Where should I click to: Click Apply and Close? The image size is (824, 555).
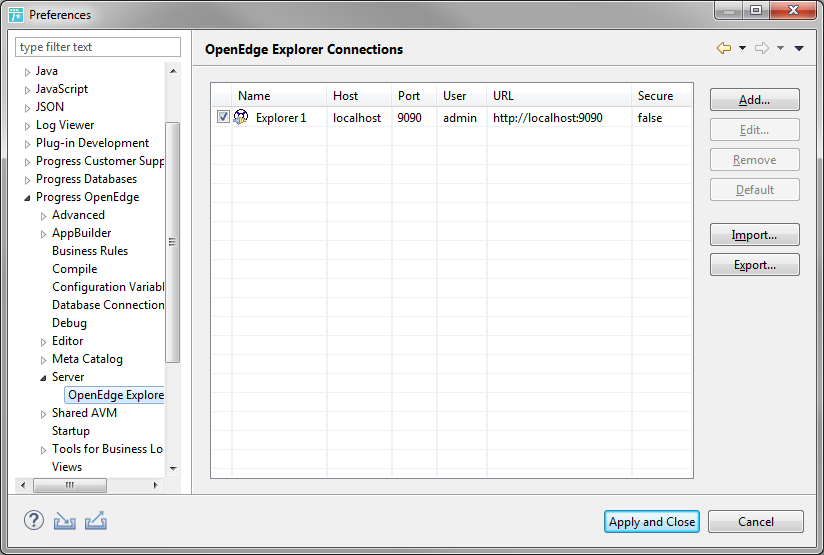652,521
